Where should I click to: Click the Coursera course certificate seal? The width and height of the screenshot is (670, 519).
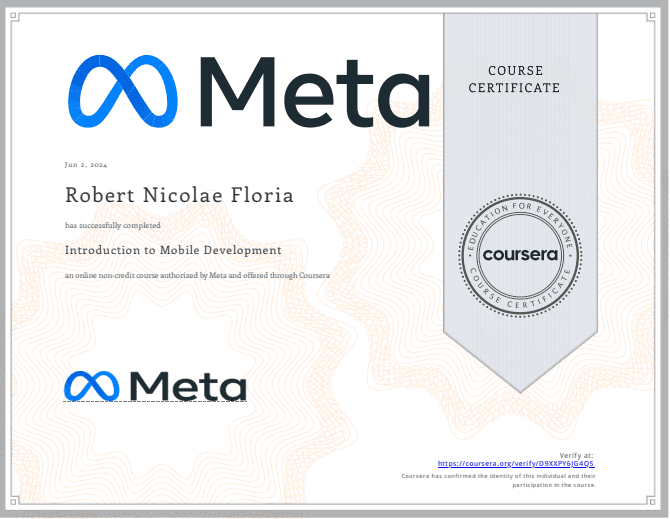[520, 255]
